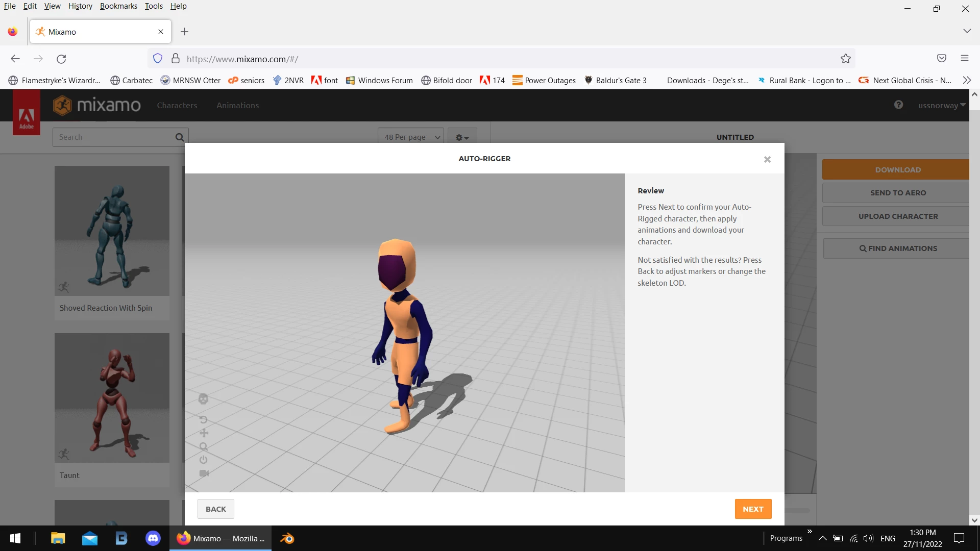The width and height of the screenshot is (980, 551).
Task: Click the reset power icon in viewport
Action: 203,460
